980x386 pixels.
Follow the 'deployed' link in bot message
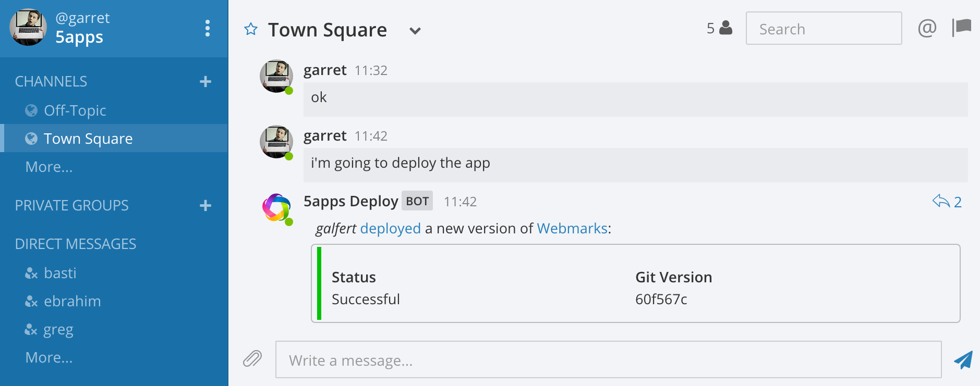(x=390, y=228)
